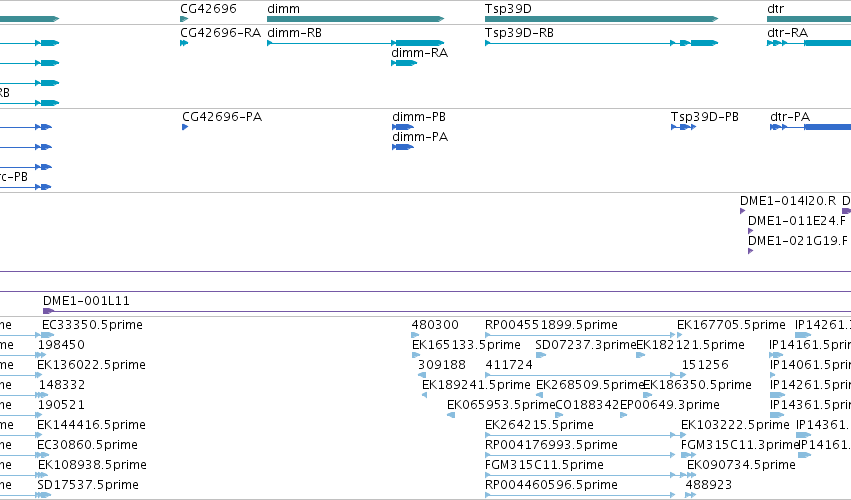
Task: Select EST FGM315C11.5prime
Action: click(x=544, y=465)
